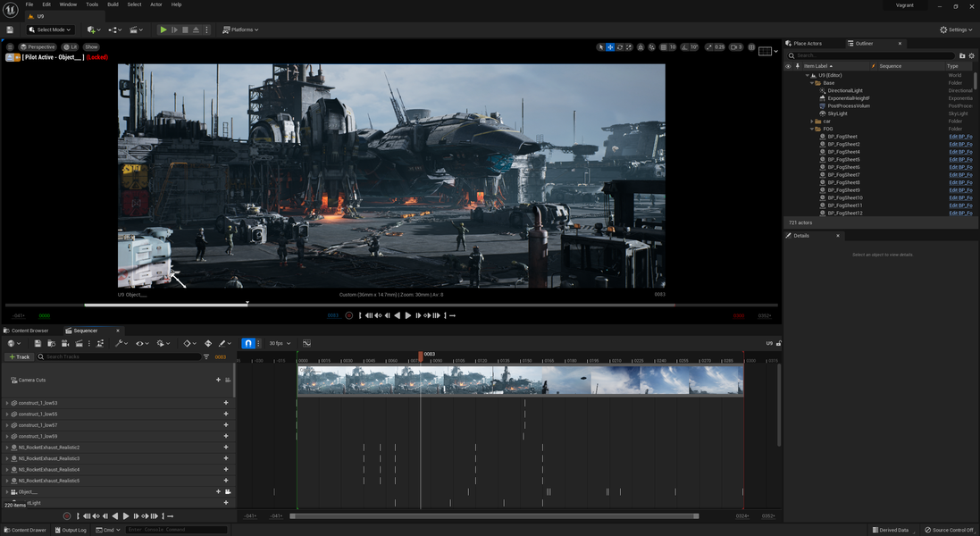
Task: Open camera speed setting
Action: [x=736, y=46]
